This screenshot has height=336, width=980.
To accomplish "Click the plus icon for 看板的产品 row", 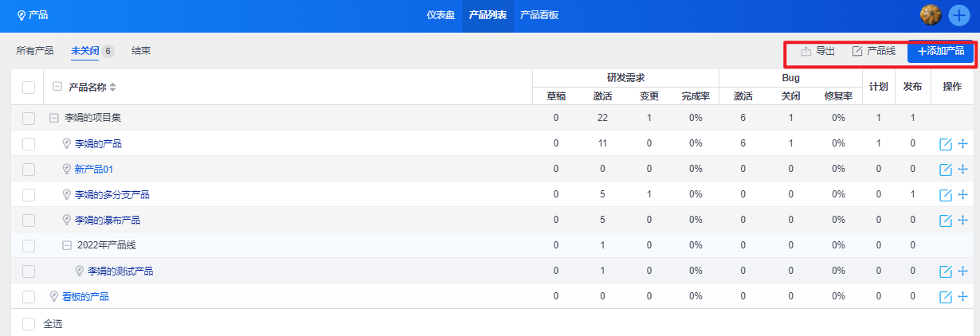I will (962, 297).
